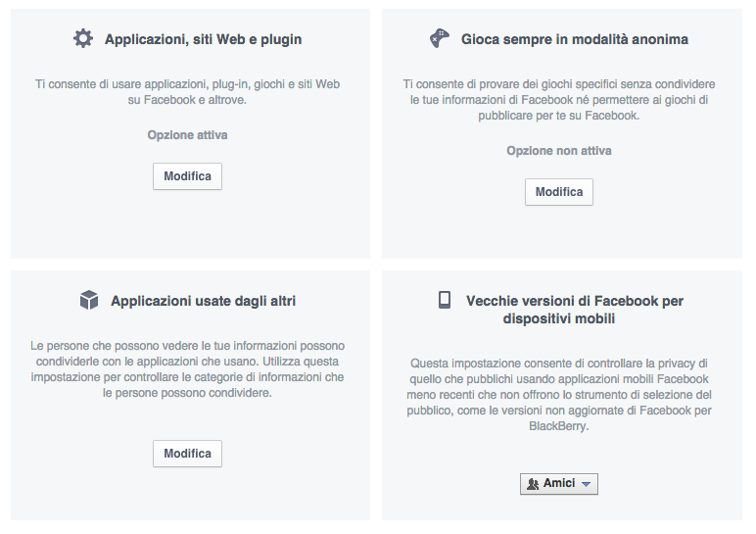756x534 pixels.
Task: Click the description starting Questa impostazione consente
Action: [560, 395]
